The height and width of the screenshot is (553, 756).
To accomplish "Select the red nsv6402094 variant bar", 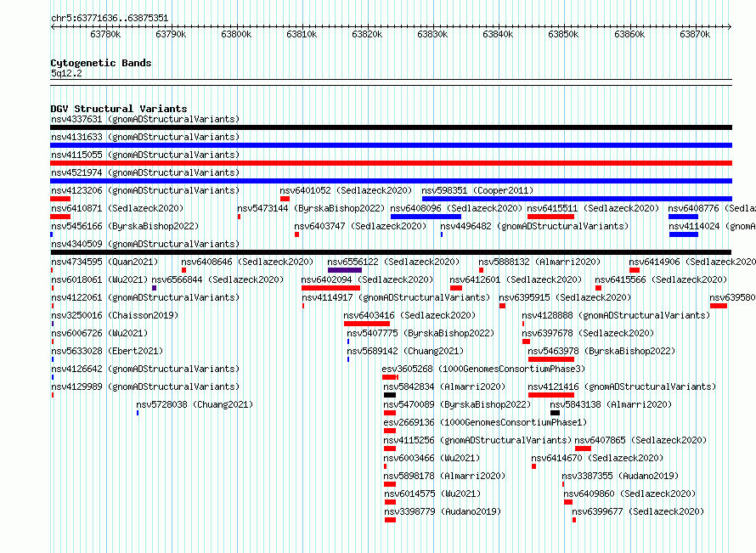I will (x=330, y=288).
